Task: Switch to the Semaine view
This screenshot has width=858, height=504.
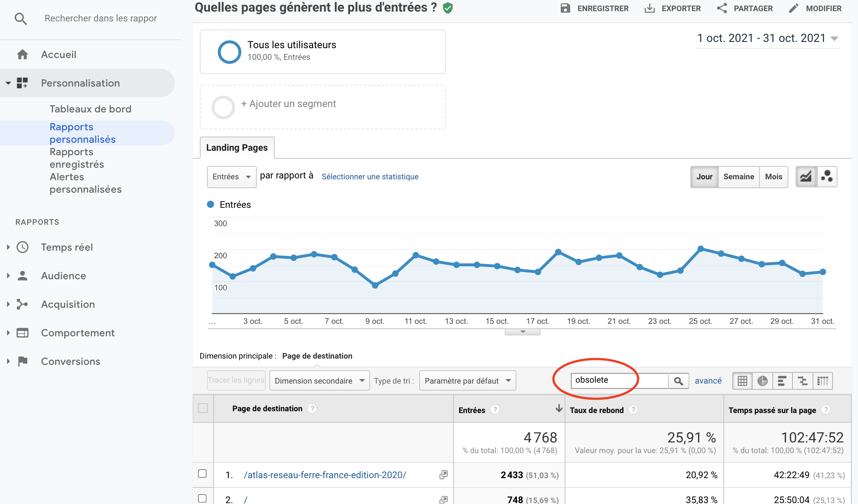Action: (738, 177)
